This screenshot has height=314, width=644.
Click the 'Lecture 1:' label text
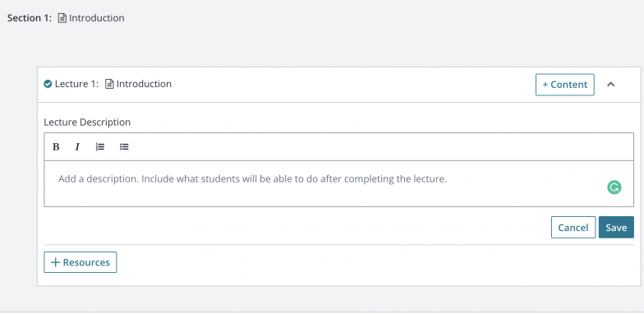pos(77,84)
